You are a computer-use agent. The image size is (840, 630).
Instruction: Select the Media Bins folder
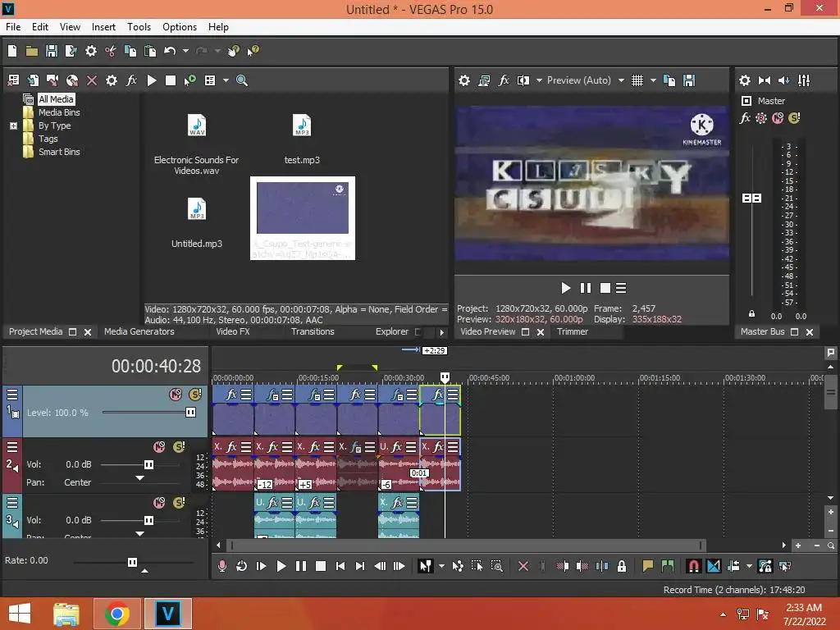click(x=59, y=112)
